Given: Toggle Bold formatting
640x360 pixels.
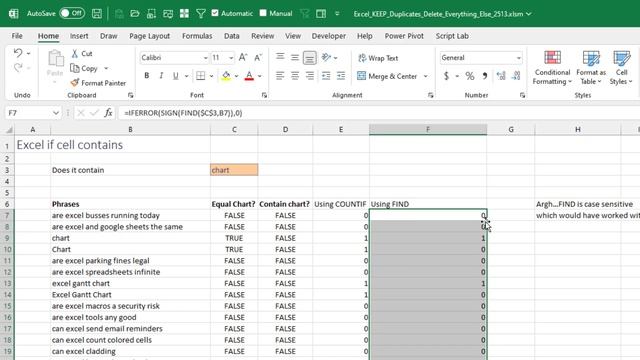Looking at the screenshot, I should click(x=147, y=76).
